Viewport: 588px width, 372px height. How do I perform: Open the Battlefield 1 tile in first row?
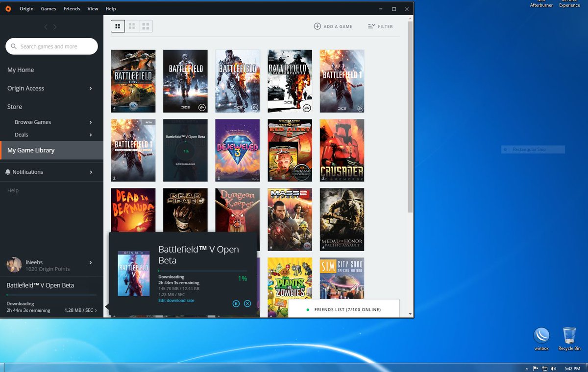(342, 81)
